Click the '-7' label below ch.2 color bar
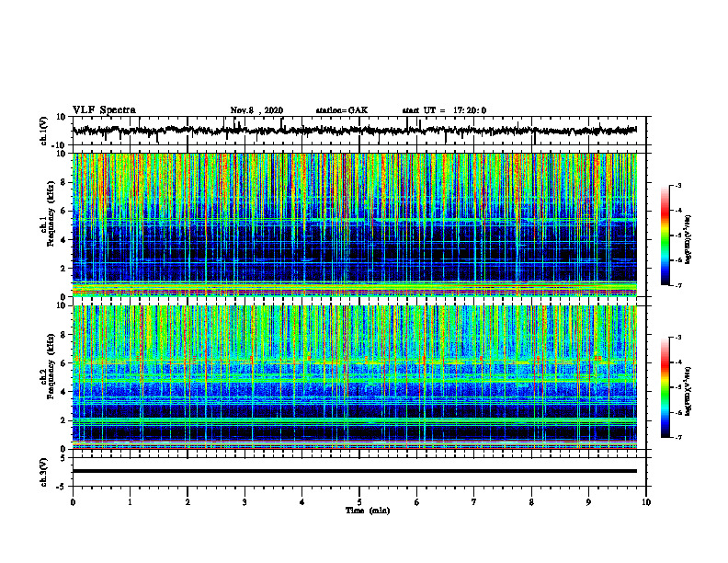 click(x=677, y=438)
